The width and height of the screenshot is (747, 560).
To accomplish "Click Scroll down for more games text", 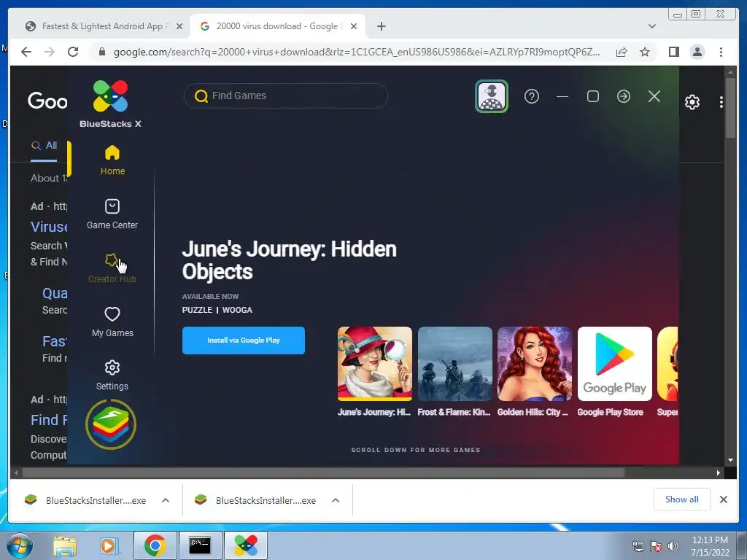I will tap(415, 450).
